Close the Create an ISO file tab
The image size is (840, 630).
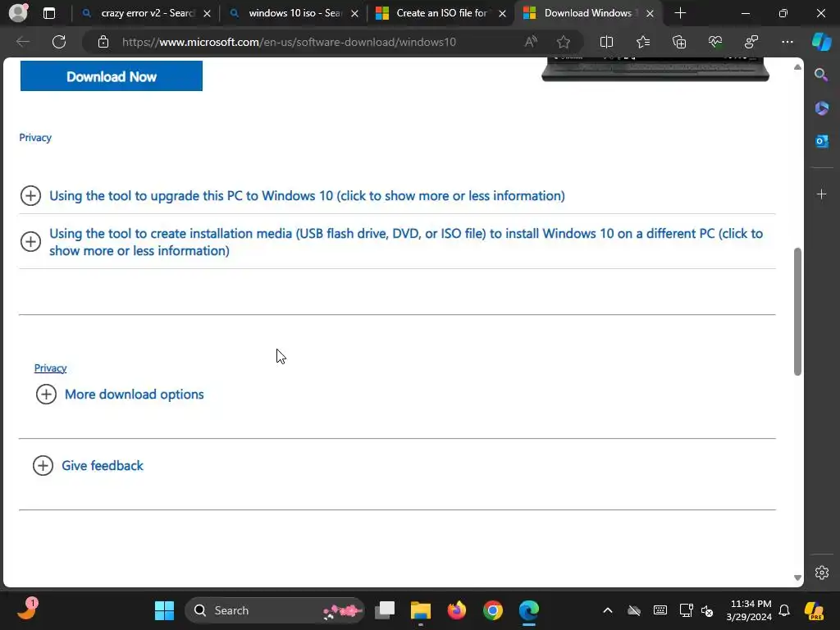(x=503, y=13)
